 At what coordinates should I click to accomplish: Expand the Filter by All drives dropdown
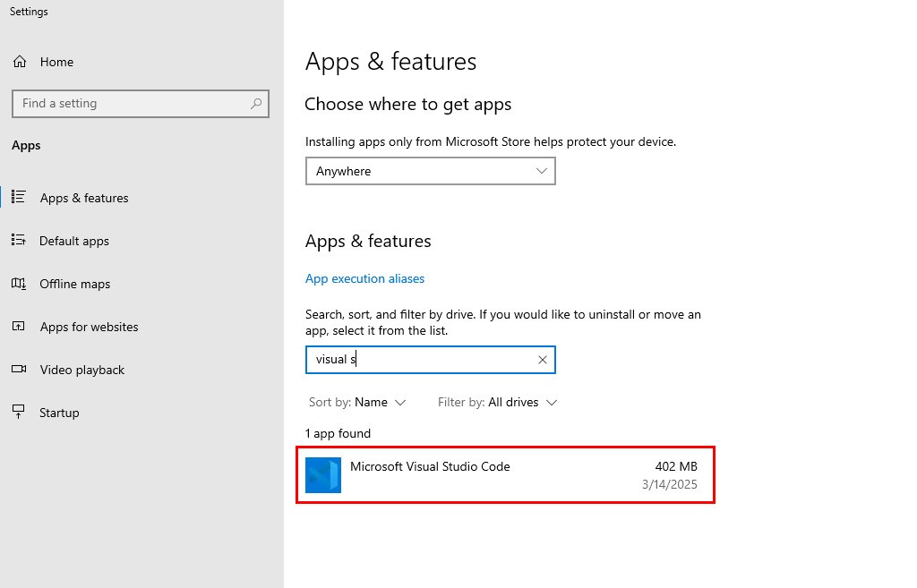tap(498, 402)
